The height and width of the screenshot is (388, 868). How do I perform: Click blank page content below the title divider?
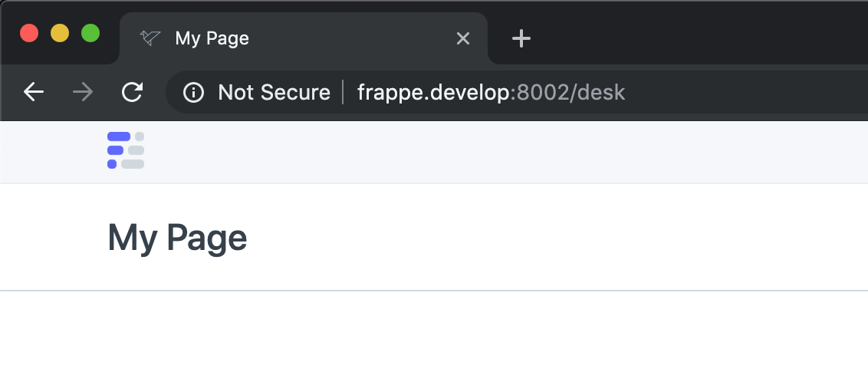(434, 339)
